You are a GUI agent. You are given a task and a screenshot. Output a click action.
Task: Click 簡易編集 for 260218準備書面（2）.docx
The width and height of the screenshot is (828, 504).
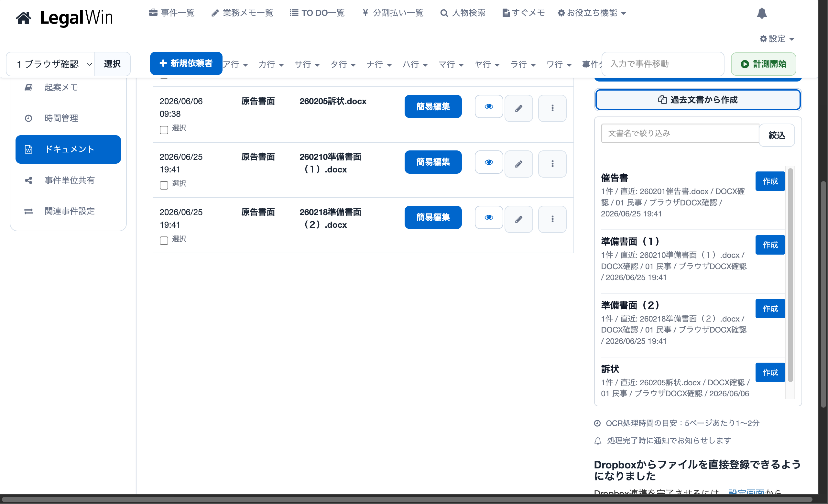(433, 217)
